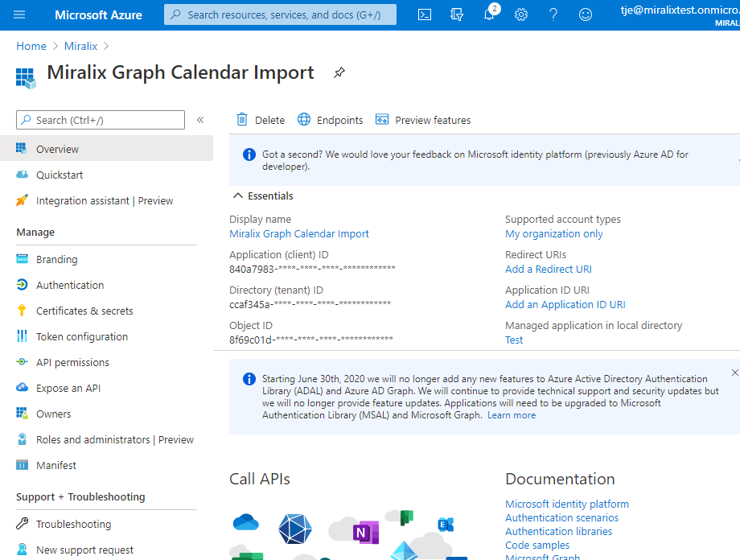Focus the sidebar Search (Ctrl+/) box
The width and height of the screenshot is (740, 560).
click(x=101, y=120)
